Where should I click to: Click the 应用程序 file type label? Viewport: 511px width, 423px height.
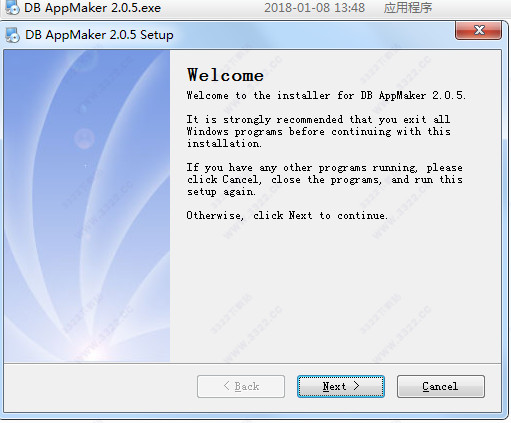point(408,8)
